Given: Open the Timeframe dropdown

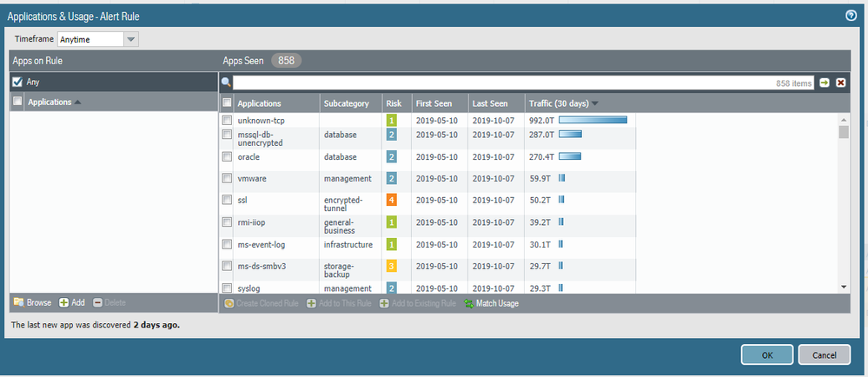Looking at the screenshot, I should pyautogui.click(x=130, y=39).
